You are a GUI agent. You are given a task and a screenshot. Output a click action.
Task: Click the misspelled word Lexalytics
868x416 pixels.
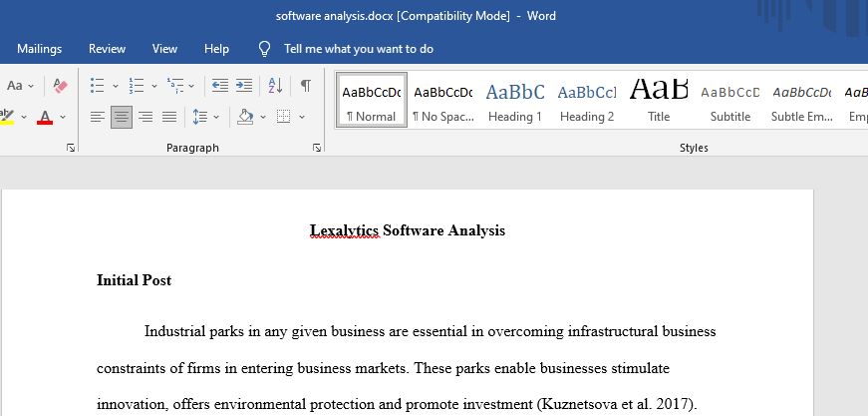(345, 231)
